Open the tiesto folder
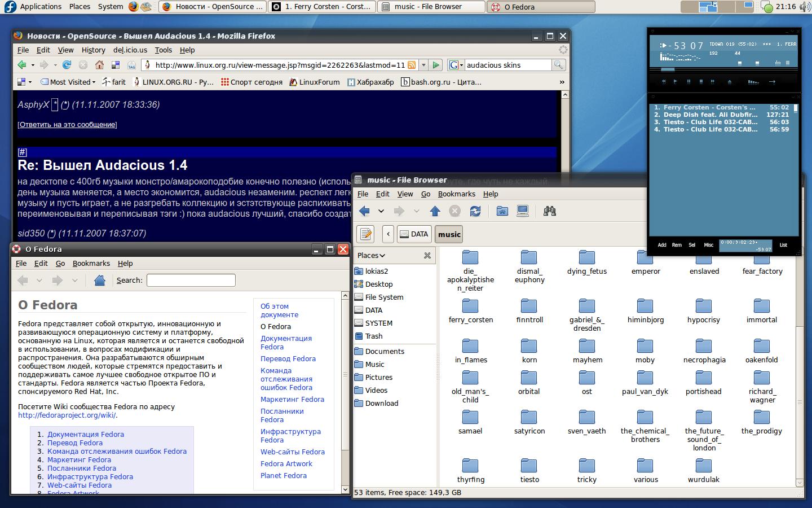Viewport: 812px width, 508px height. coord(529,471)
